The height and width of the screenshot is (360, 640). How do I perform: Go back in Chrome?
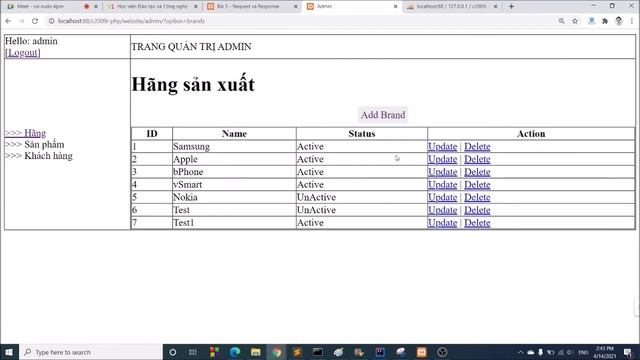[8, 21]
